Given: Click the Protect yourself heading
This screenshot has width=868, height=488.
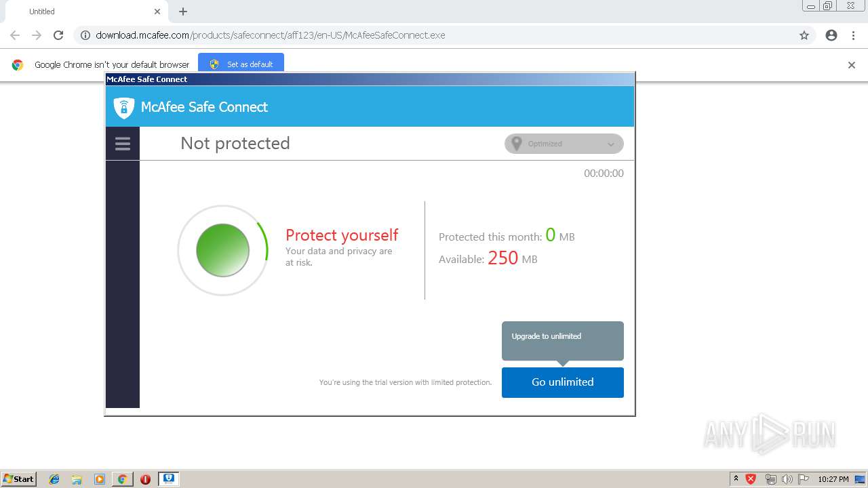Looking at the screenshot, I should click(x=342, y=235).
